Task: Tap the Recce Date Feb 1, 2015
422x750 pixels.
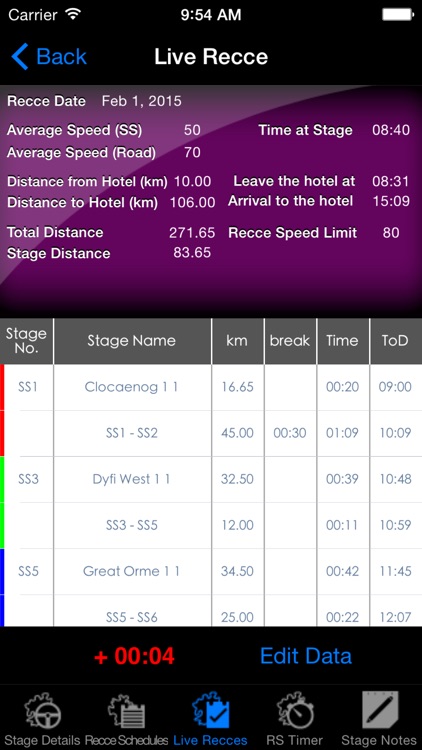Action: (142, 101)
